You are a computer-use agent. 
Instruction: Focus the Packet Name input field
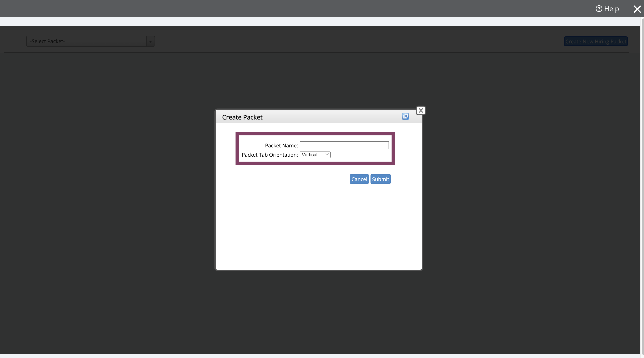point(344,145)
